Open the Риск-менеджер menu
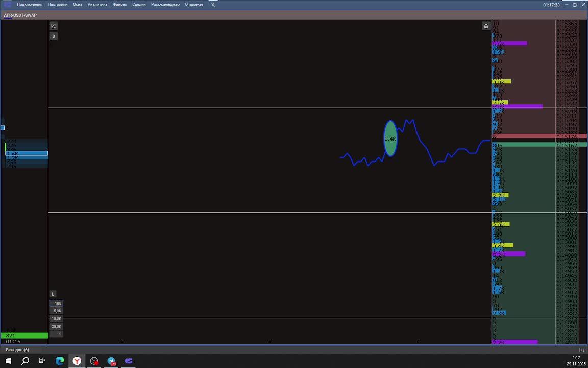 coord(165,5)
